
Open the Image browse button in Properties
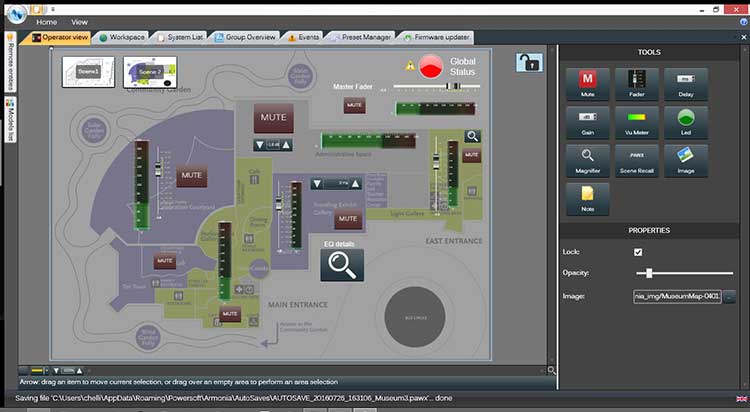point(729,296)
